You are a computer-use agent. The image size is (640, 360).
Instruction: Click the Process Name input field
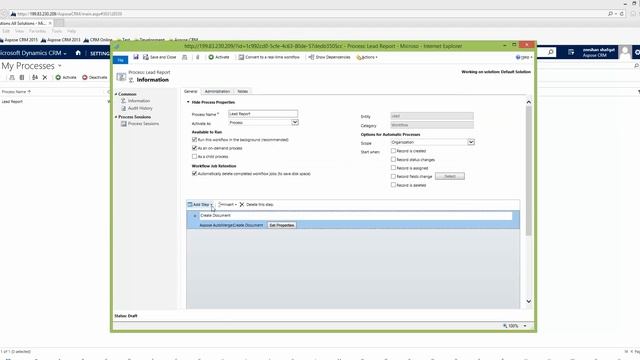click(263, 114)
